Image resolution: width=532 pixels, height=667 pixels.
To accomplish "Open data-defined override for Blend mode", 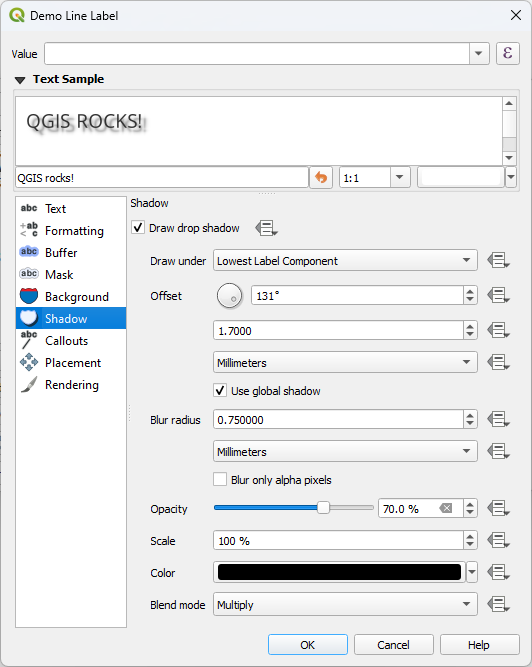I will click(x=498, y=604).
